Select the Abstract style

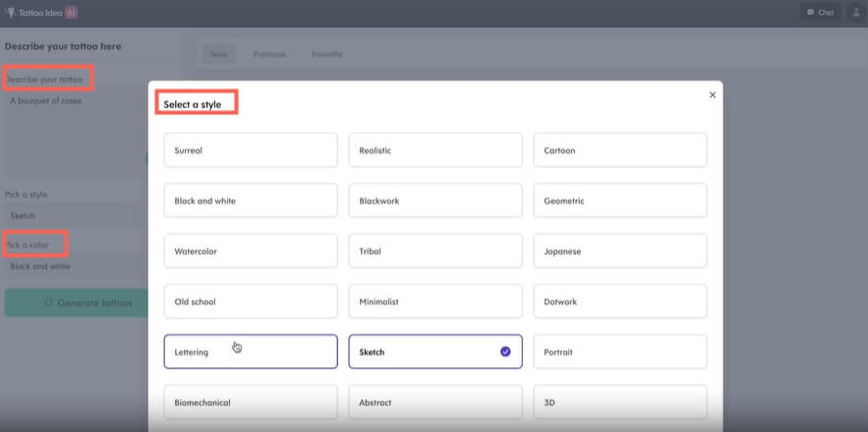435,402
